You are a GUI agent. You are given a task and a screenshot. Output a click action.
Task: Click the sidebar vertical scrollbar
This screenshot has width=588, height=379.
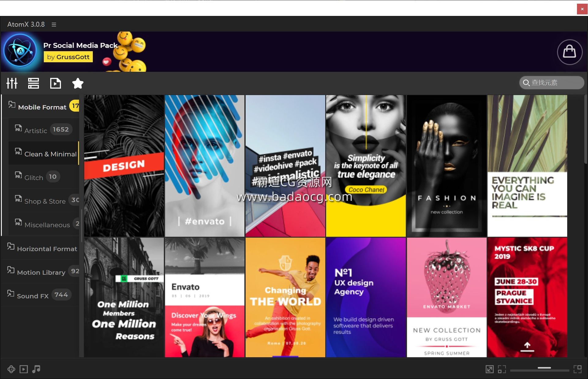click(81, 225)
